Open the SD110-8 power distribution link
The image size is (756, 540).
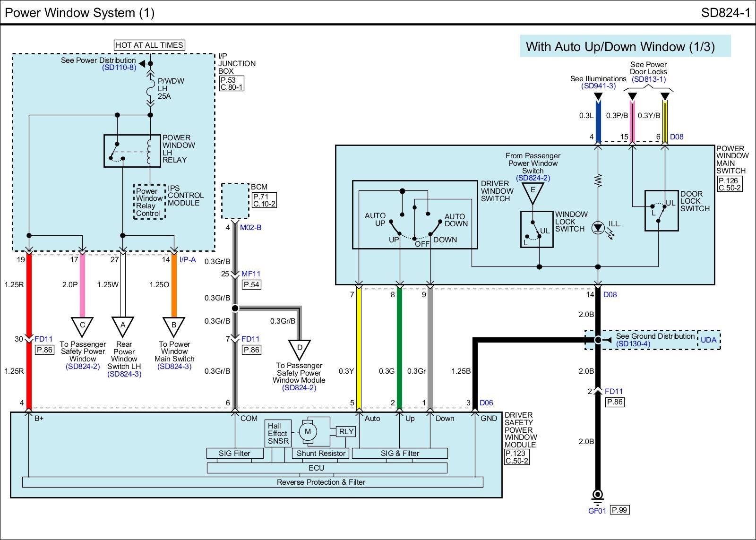tap(119, 68)
